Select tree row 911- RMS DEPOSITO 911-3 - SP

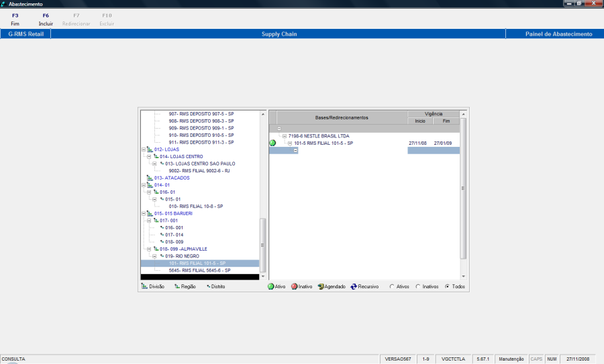click(x=201, y=142)
